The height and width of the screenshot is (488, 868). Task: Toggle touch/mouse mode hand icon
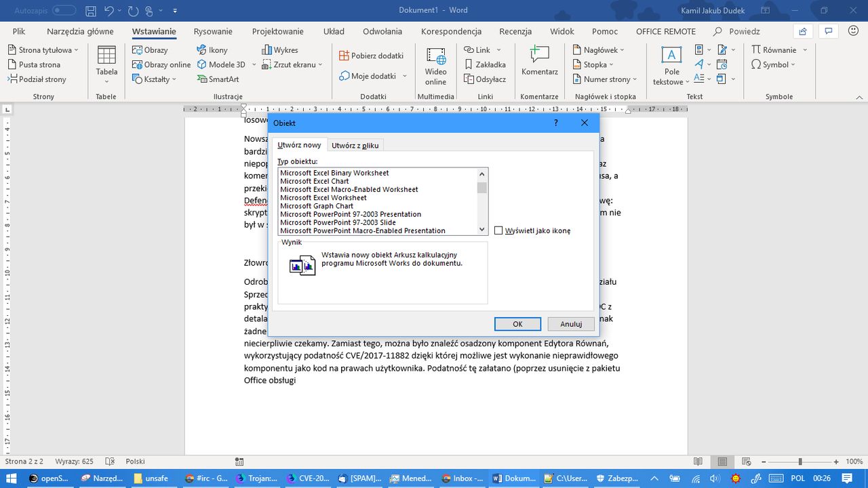(149, 11)
